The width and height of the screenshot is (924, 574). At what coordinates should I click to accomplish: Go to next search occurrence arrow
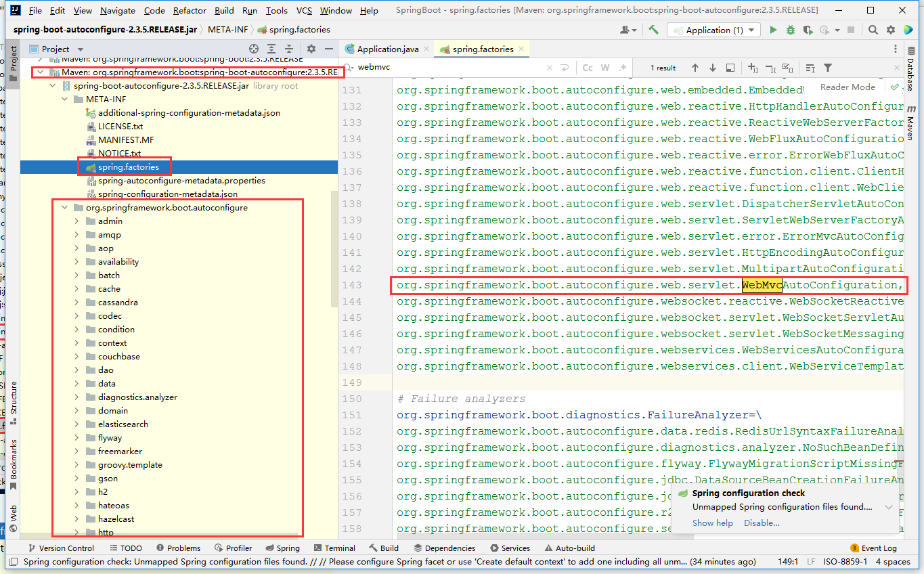713,68
